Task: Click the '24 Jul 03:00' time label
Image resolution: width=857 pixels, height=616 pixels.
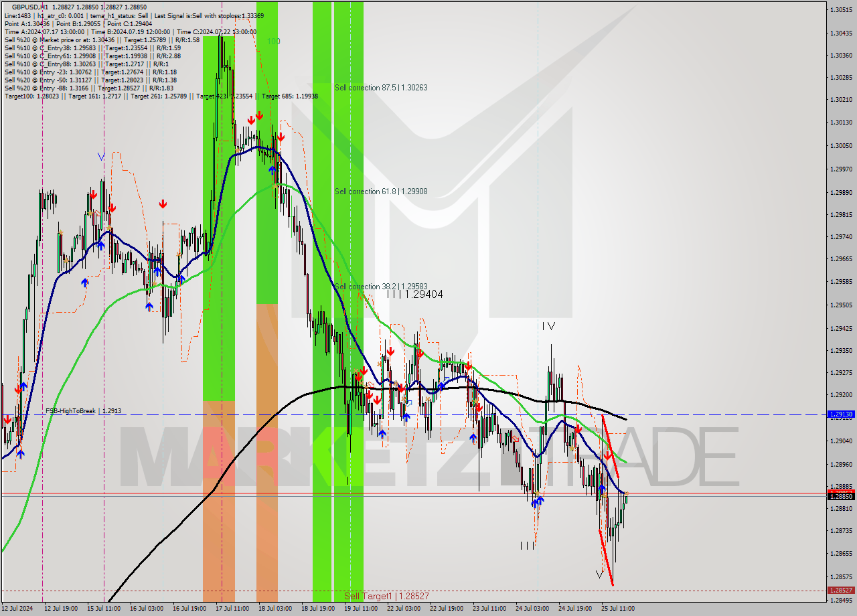Action: pos(532,608)
